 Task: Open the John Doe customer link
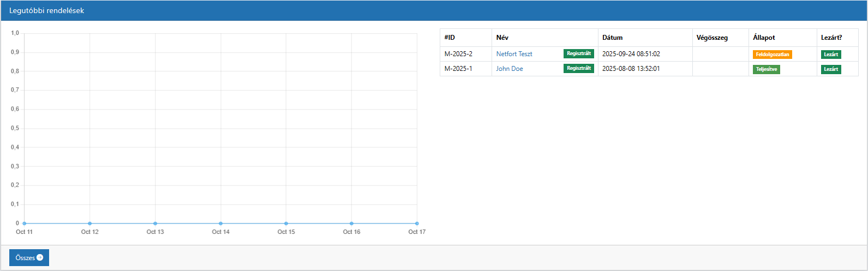coord(509,69)
